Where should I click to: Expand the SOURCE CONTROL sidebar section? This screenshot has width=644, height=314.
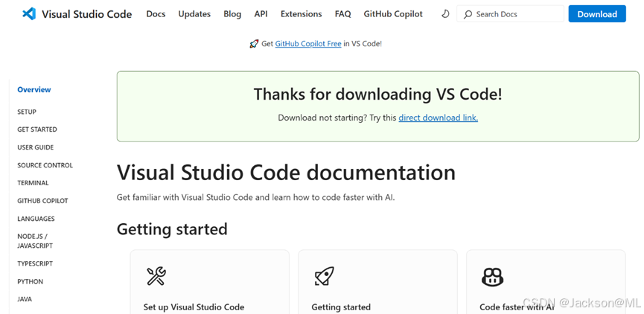(45, 165)
